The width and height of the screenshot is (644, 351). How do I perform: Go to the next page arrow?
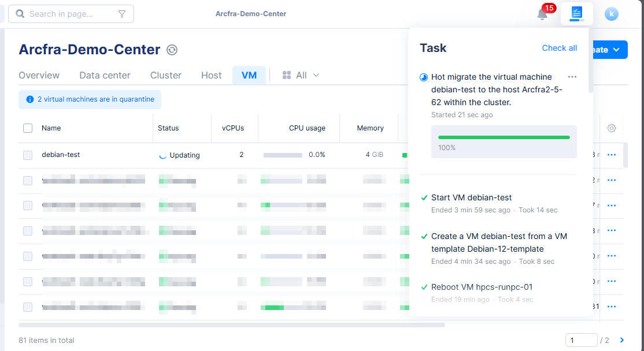point(622,340)
